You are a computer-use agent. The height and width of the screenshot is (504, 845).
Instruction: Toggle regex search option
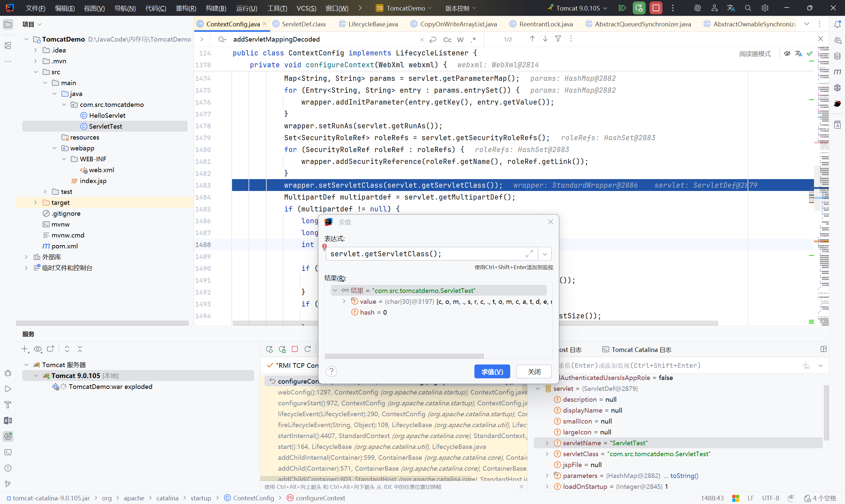[x=473, y=39]
